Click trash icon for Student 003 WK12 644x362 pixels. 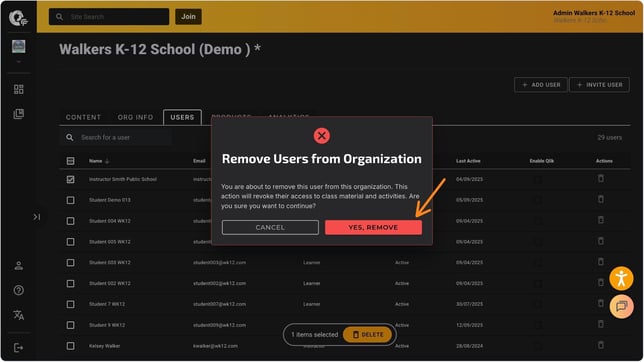pyautogui.click(x=601, y=262)
